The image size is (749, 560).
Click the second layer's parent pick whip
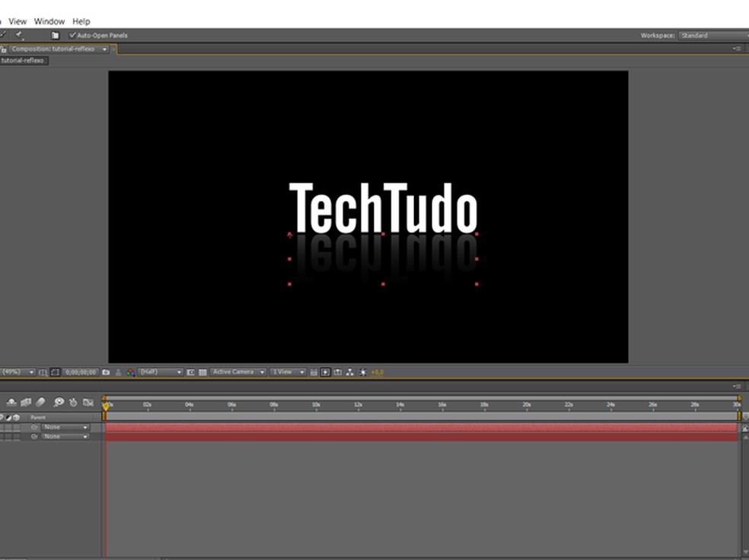pos(34,437)
